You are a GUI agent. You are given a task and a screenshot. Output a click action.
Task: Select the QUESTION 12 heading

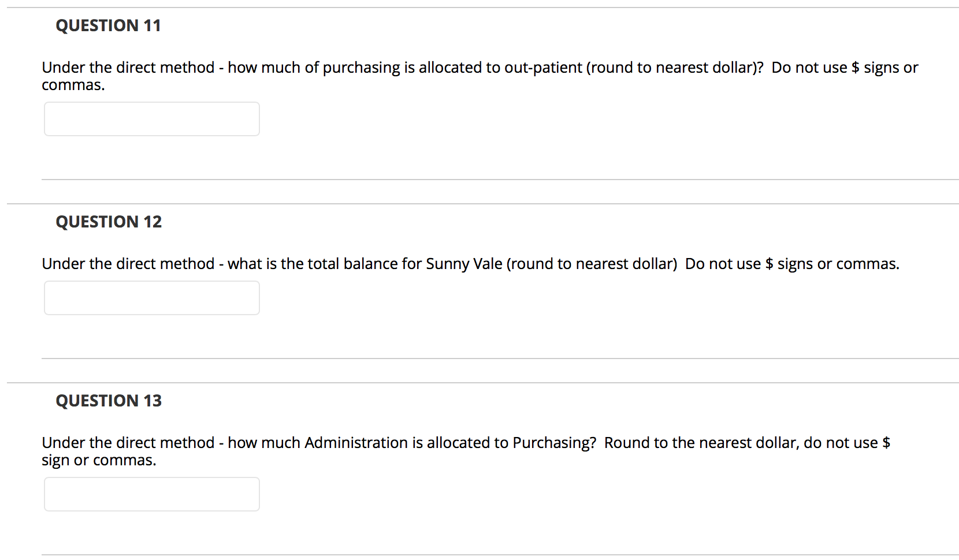point(109,222)
